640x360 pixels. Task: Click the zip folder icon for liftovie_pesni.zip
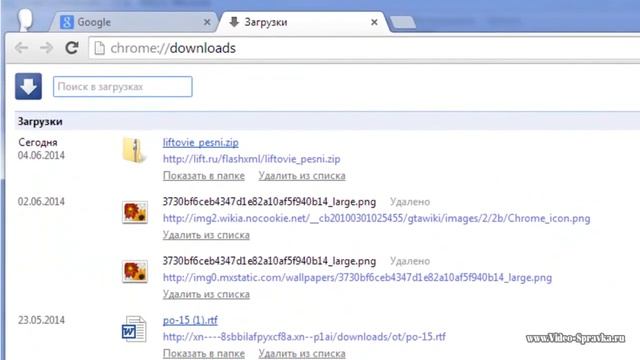pyautogui.click(x=134, y=151)
